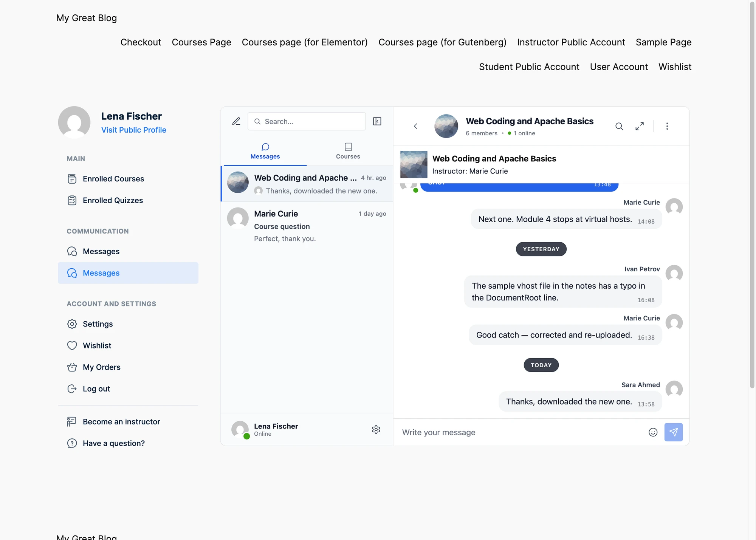This screenshot has height=540, width=756.
Task: Click the sidebar Settings gear icon
Action: pyautogui.click(x=72, y=324)
